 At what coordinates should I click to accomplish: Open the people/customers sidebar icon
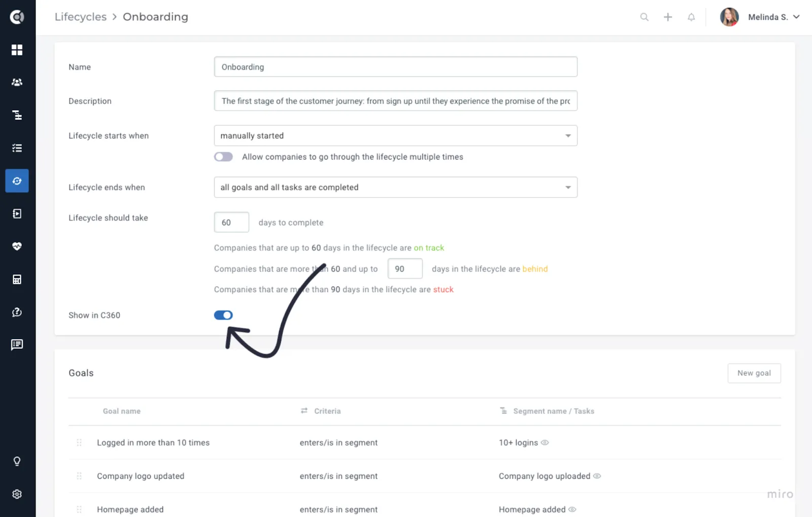17,82
